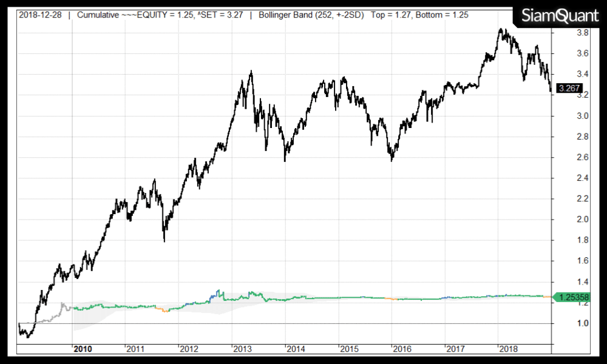Pick the 2014 year tick on timeline
Screen dimensions: 607x364
click(295, 349)
